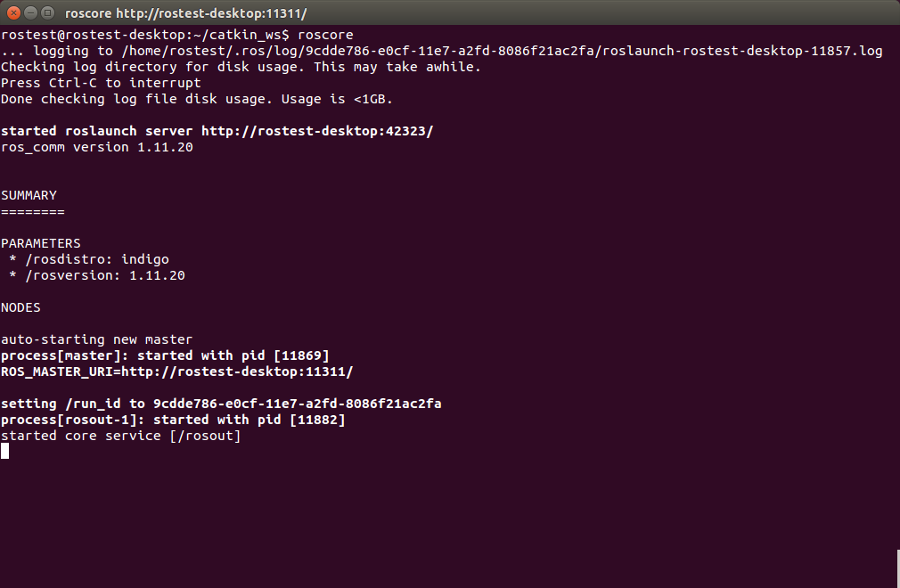Click the 'started core service [/rosout]' line
Image resolution: width=900 pixels, height=588 pixels.
[x=121, y=436]
